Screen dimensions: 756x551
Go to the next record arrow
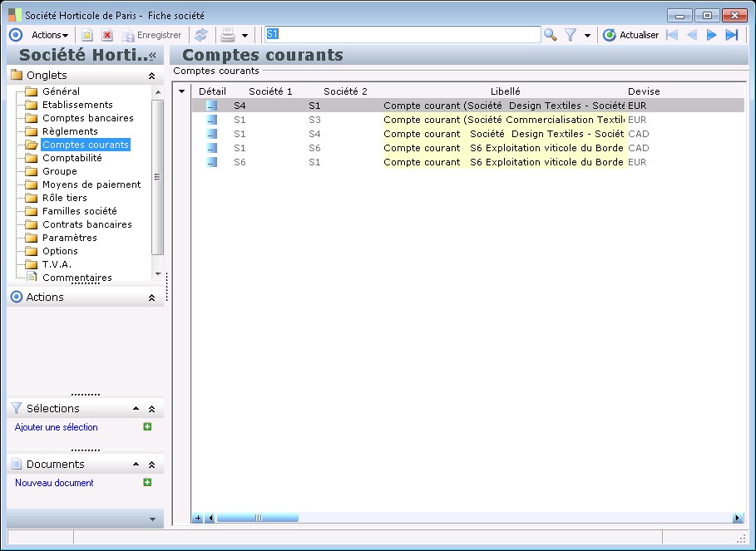(711, 35)
